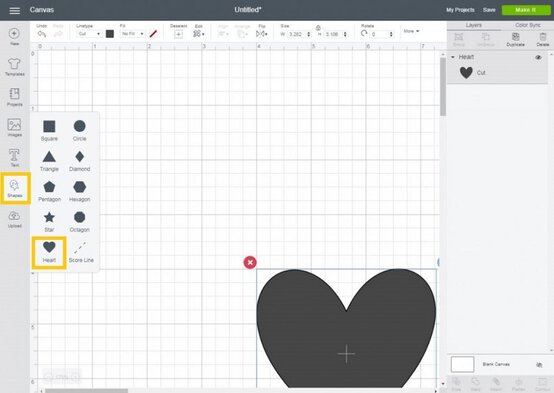Click the canvas horizontal scrollbar
Viewport: 554px width, 393px height.
[87, 391]
